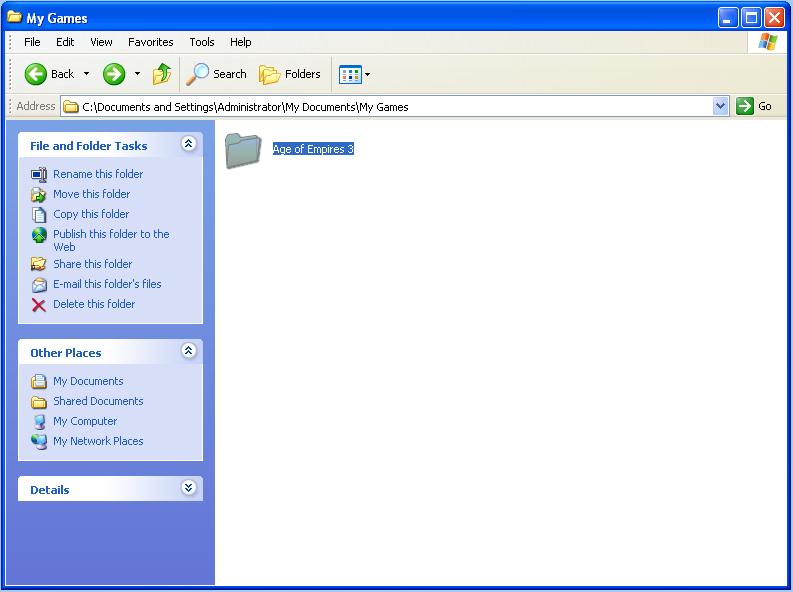This screenshot has height=592, width=793.
Task: Open the View menu
Action: 101,42
